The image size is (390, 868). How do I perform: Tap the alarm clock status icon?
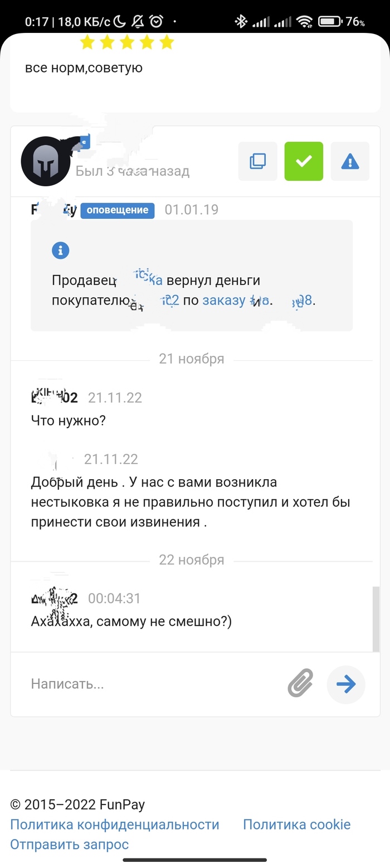(157, 22)
